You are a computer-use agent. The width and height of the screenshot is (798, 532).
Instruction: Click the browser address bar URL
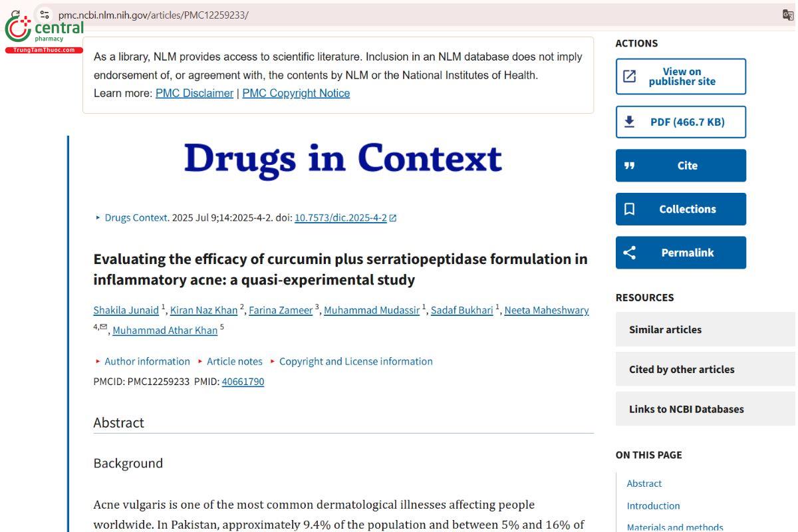pyautogui.click(x=154, y=15)
